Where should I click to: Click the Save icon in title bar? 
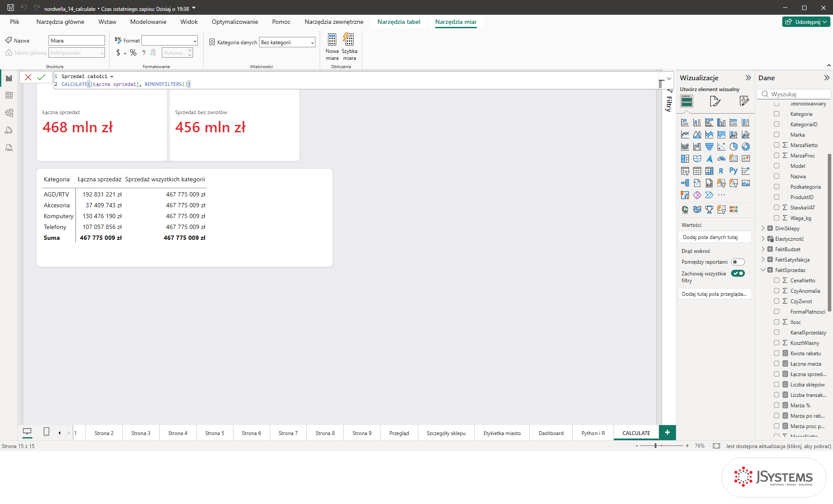(11, 8)
